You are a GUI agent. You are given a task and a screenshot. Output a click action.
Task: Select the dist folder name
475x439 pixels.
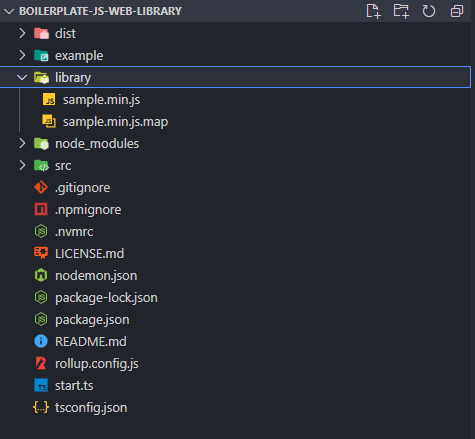pos(65,33)
